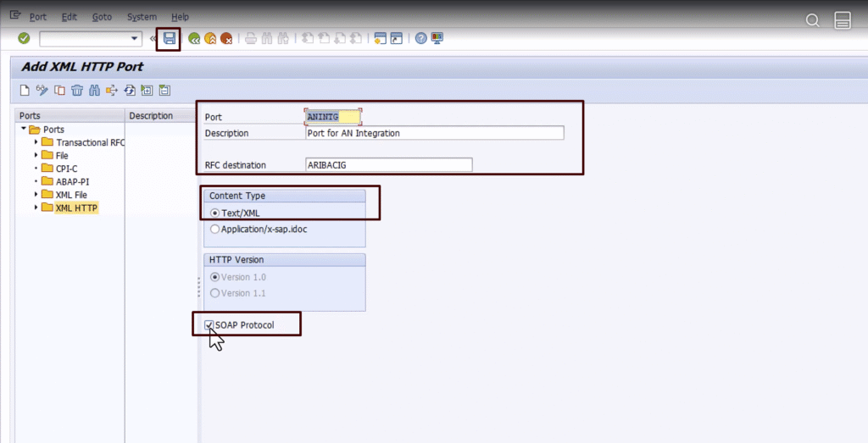Click the binoculars in application toolbar
This screenshot has height=443, width=868.
[94, 90]
